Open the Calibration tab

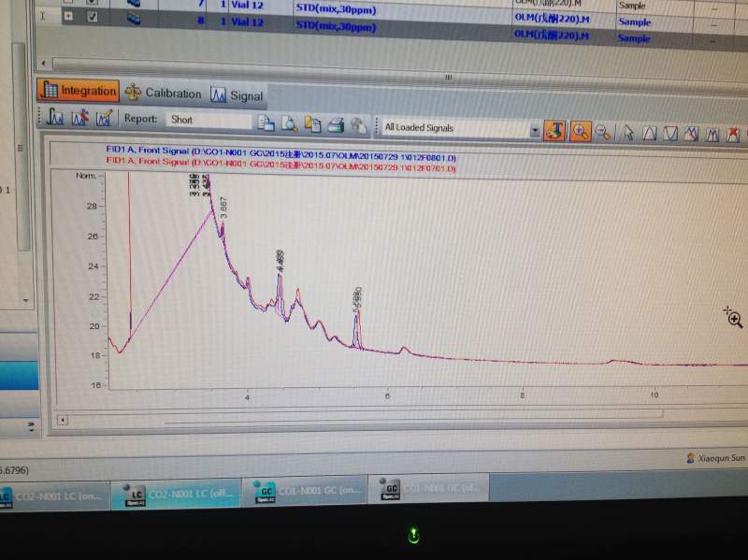163,93
